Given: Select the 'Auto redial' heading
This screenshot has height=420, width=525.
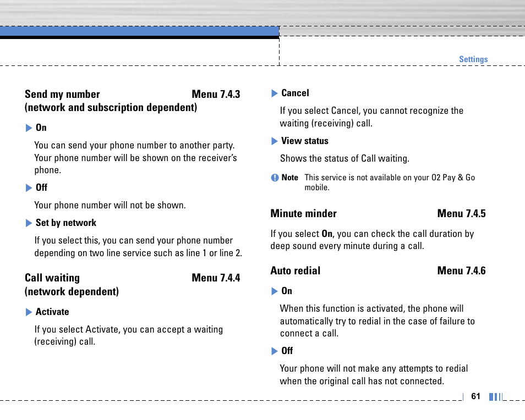Looking at the screenshot, I should click(296, 270).
